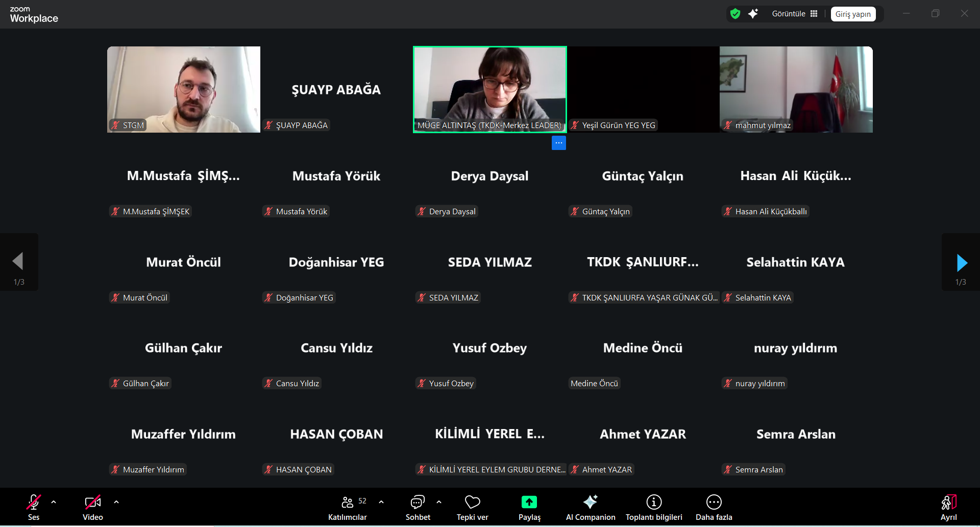Screen dimensions: 980x527
Task: Open the Görüntüle view layout menu
Action: tap(795, 14)
